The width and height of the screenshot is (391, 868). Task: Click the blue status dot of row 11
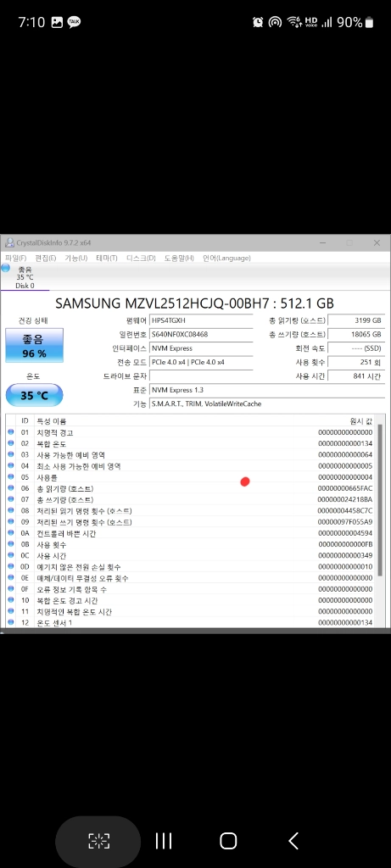click(11, 611)
